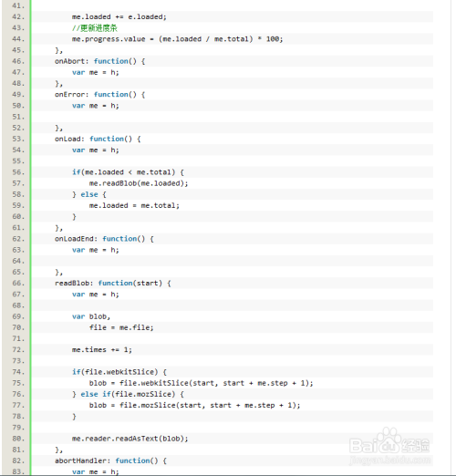Click 'var me = h;' on line 67
This screenshot has height=476, width=456.
click(x=96, y=295)
